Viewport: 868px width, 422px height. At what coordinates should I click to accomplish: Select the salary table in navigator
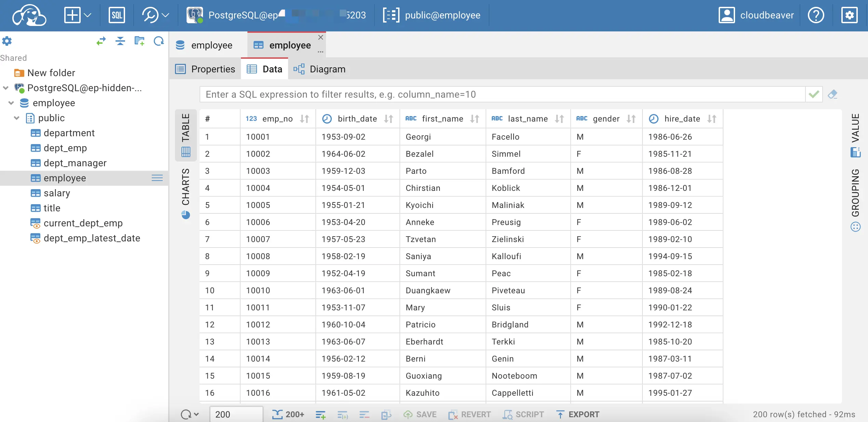[x=57, y=193]
